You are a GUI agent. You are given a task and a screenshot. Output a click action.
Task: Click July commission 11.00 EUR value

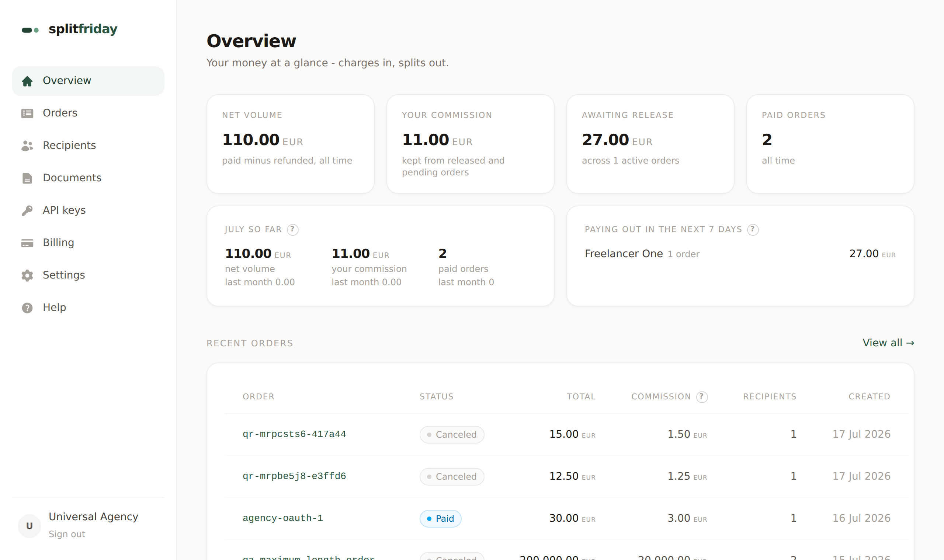pyautogui.click(x=360, y=253)
